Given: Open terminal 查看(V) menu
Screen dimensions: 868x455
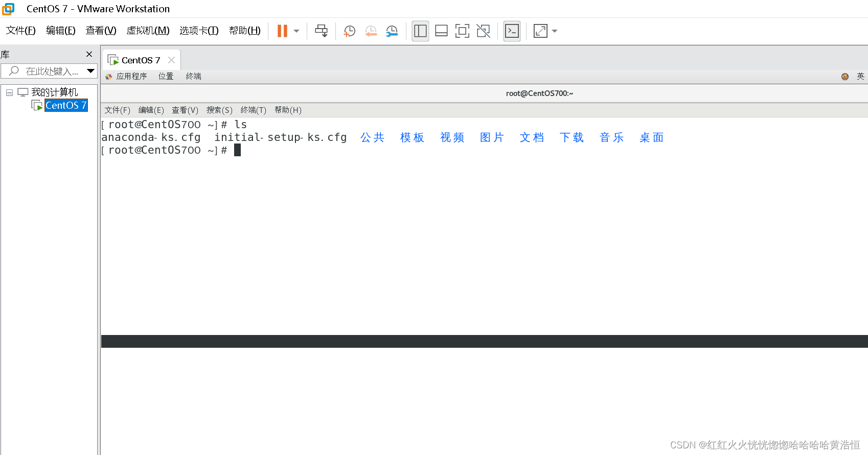Looking at the screenshot, I should 185,110.
